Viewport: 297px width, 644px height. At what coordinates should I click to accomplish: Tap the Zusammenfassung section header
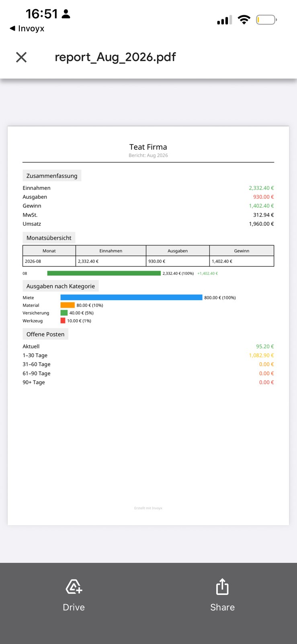[52, 175]
